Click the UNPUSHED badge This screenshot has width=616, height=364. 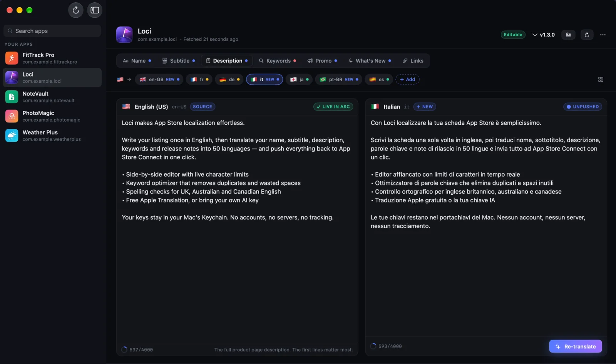pos(583,107)
